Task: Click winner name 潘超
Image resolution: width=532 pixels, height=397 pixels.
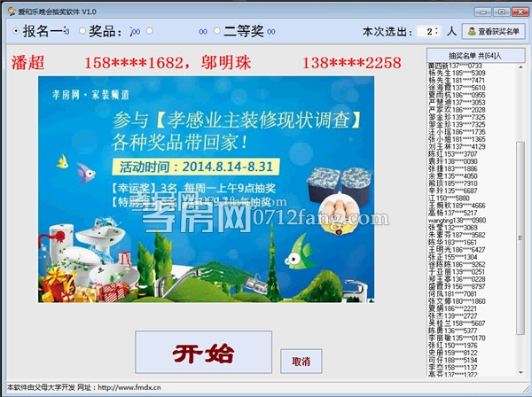Action: tap(28, 63)
